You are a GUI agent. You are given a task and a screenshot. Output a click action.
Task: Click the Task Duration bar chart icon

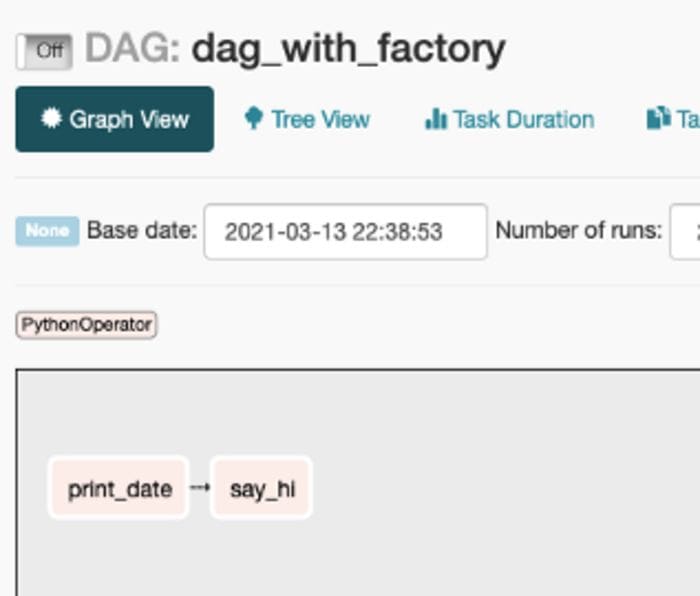click(436, 119)
